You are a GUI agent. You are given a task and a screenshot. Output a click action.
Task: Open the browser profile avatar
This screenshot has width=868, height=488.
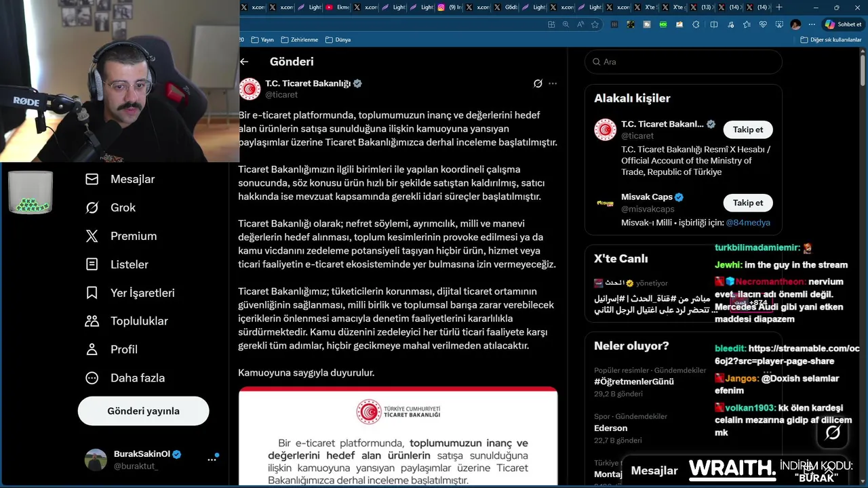click(x=795, y=24)
